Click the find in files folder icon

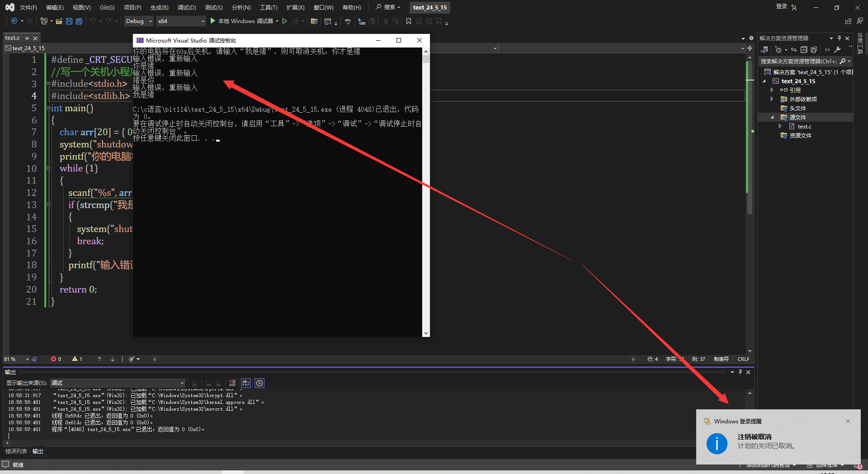314,21
